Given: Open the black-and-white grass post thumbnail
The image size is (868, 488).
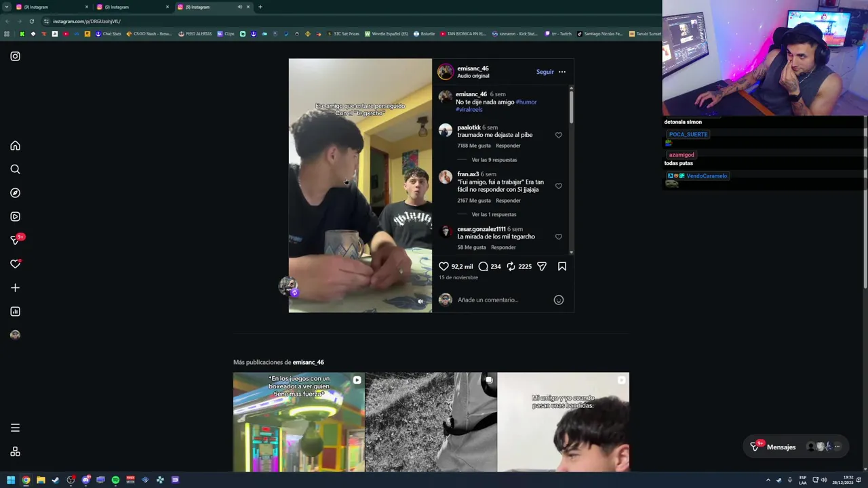Looking at the screenshot, I should point(431,422).
